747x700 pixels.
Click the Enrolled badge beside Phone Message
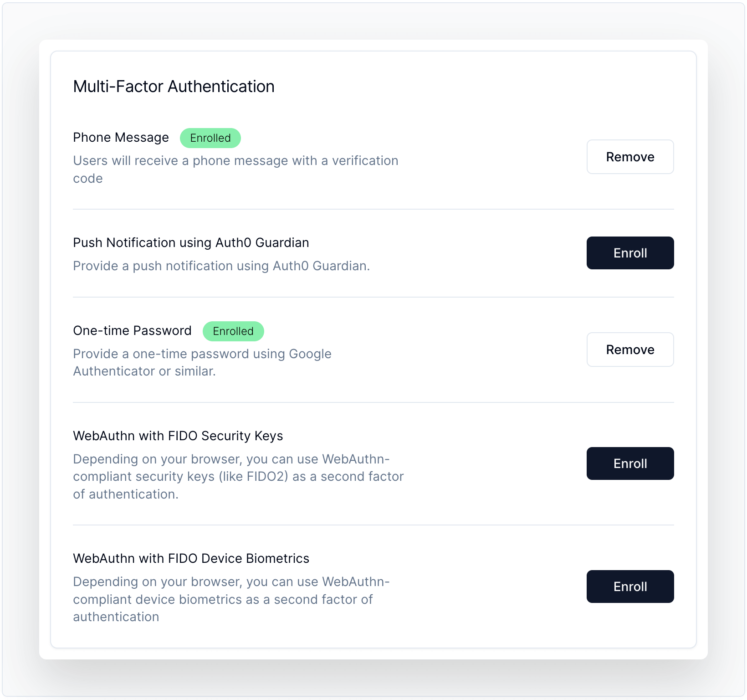pos(210,138)
